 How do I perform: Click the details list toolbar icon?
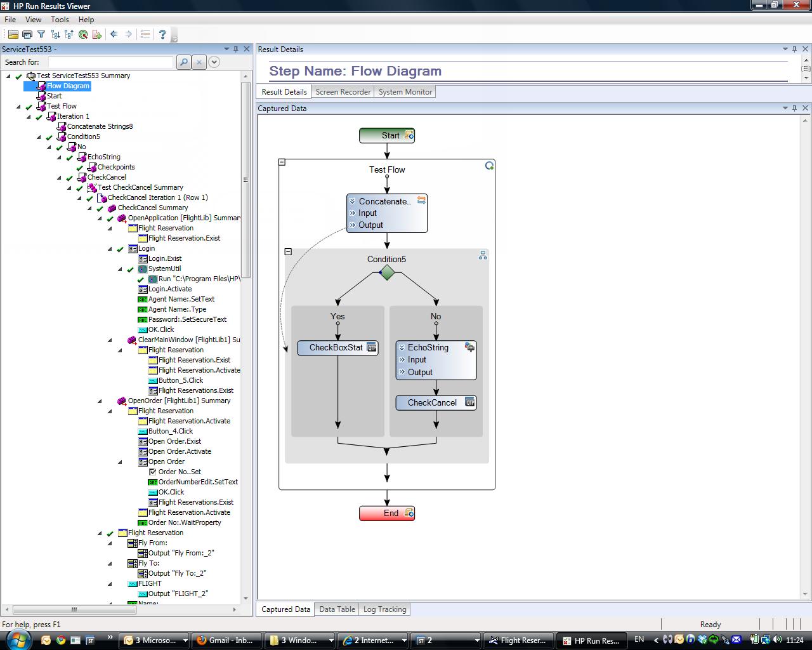(145, 34)
